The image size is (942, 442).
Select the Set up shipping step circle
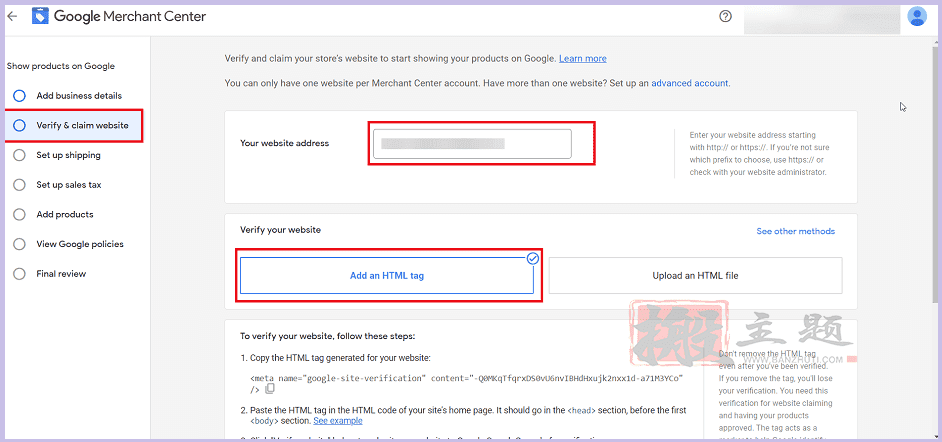[19, 155]
